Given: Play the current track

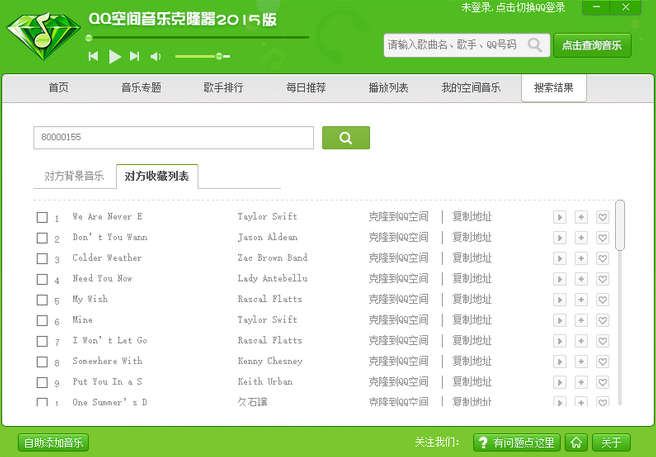Looking at the screenshot, I should 115,56.
